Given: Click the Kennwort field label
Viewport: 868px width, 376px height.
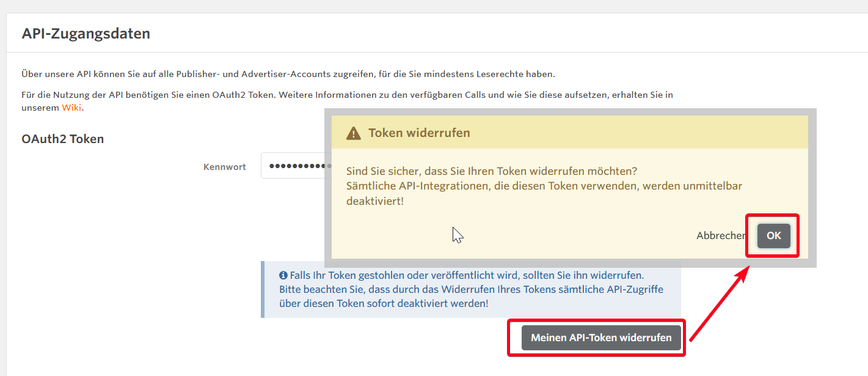Looking at the screenshot, I should [x=225, y=167].
